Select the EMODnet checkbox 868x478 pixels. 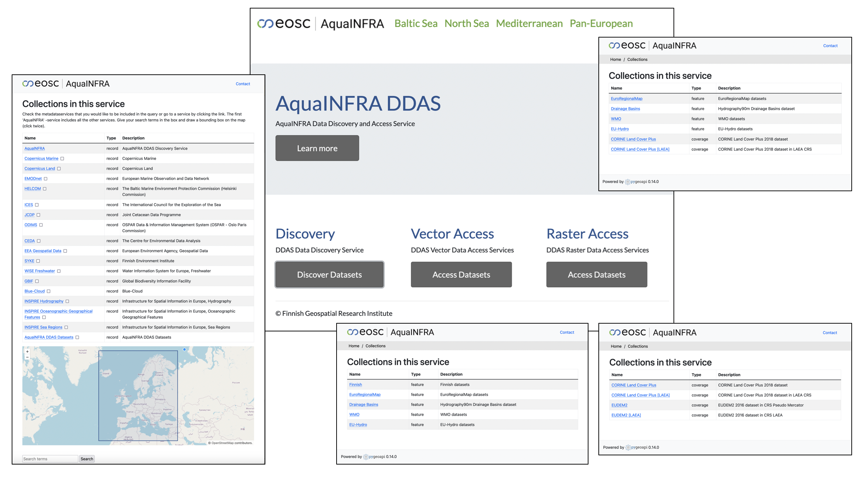pos(45,179)
